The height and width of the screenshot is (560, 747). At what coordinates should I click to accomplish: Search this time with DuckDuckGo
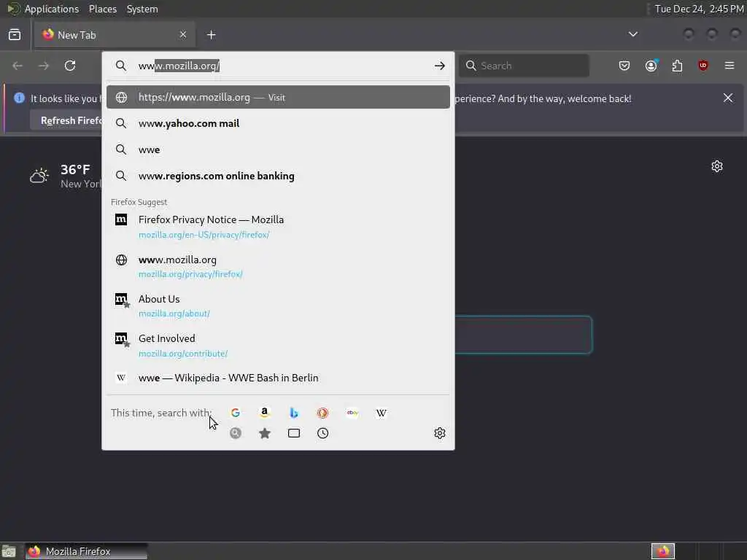(x=322, y=413)
